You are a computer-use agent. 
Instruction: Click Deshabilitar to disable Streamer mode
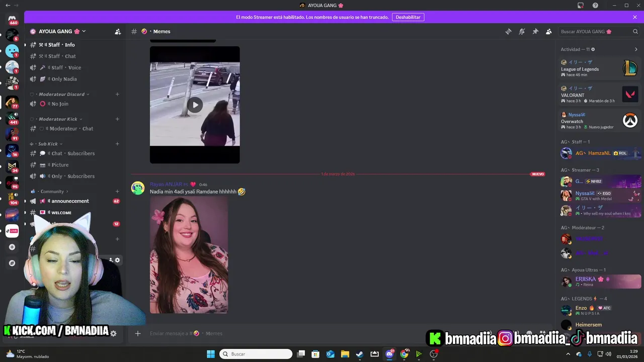(x=408, y=17)
